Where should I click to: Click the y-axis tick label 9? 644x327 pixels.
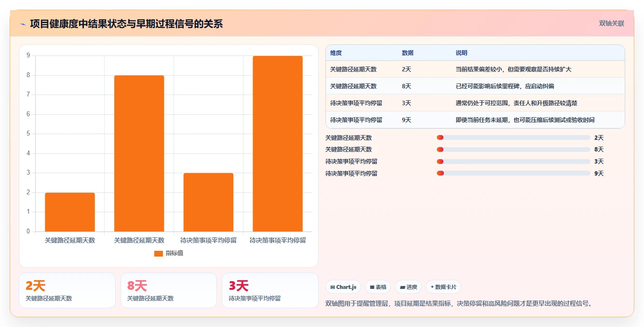tap(28, 55)
